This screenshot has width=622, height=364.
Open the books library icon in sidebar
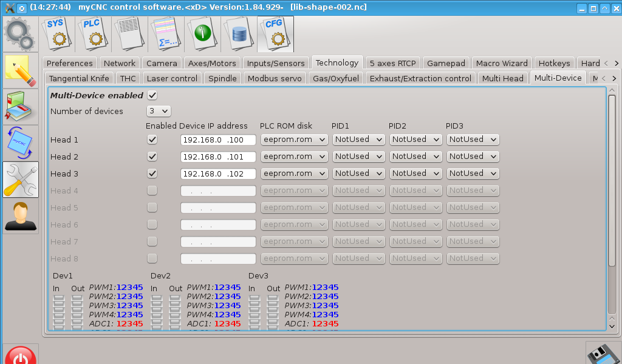(21, 107)
